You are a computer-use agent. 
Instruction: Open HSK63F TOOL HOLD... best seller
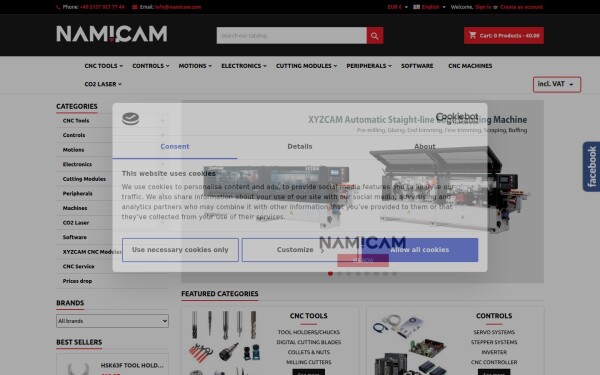coord(132,365)
